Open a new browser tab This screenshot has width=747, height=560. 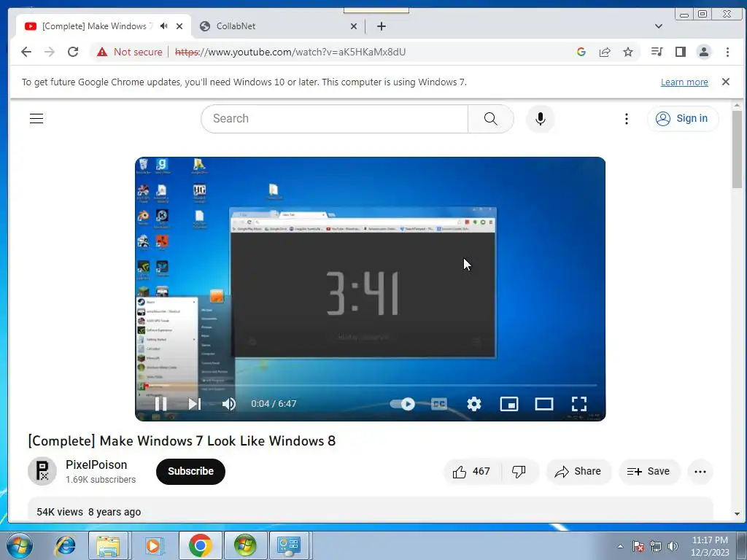coord(381,26)
